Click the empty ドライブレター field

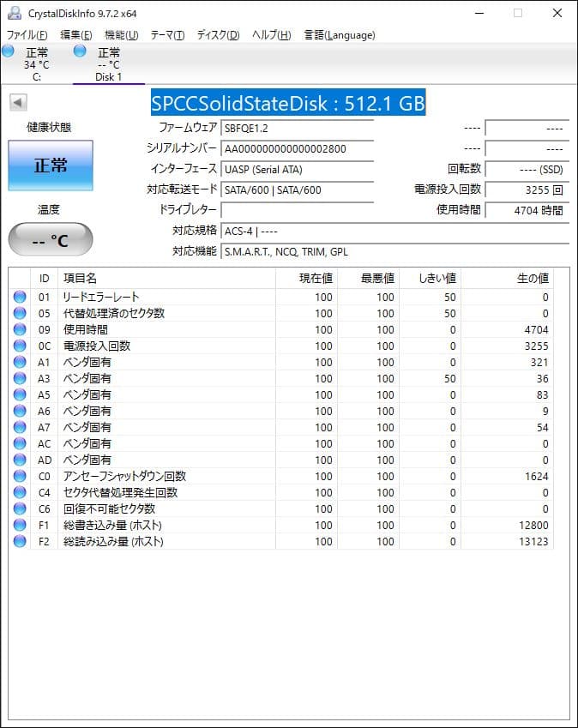tap(297, 210)
